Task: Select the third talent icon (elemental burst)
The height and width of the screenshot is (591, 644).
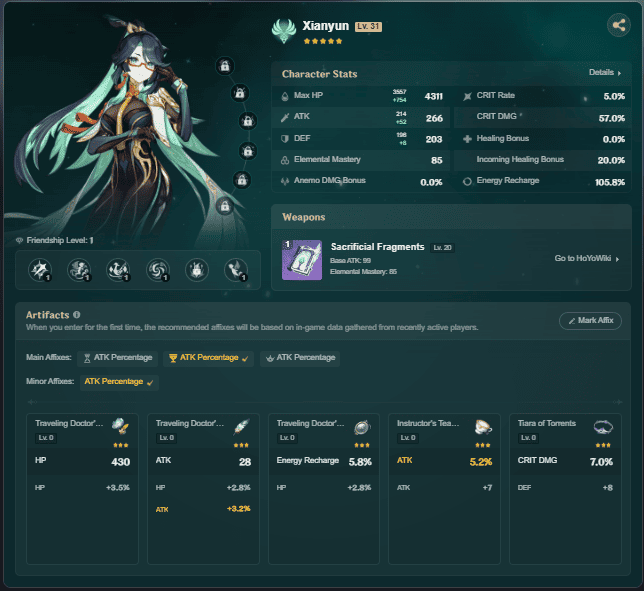Action: click(x=118, y=270)
